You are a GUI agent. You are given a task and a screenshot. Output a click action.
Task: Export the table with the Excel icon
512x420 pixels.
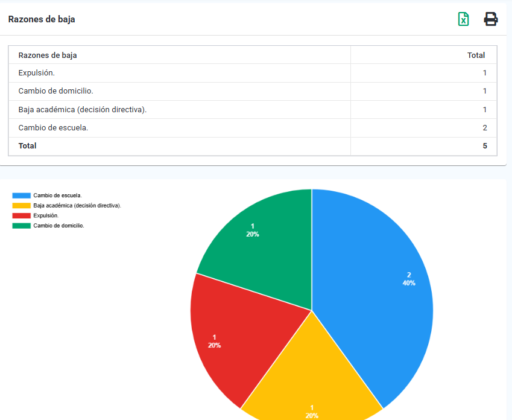pos(463,19)
